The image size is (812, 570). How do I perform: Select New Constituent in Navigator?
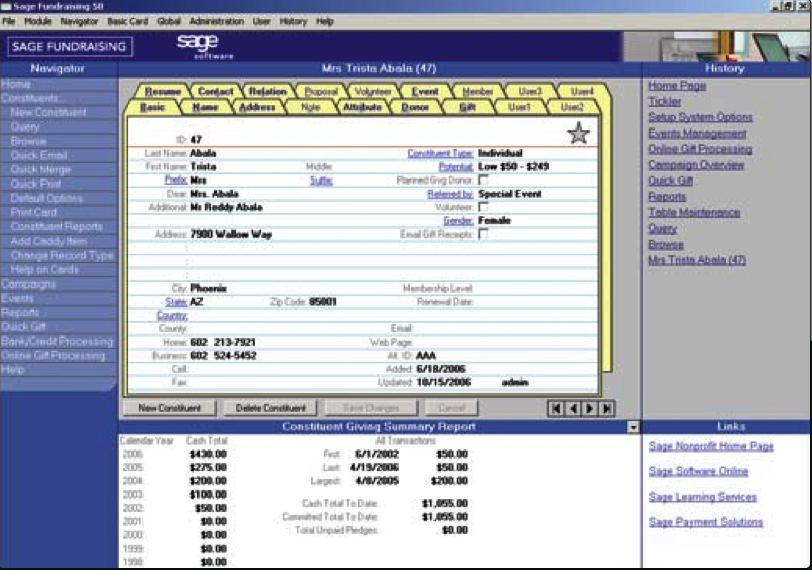click(x=48, y=112)
